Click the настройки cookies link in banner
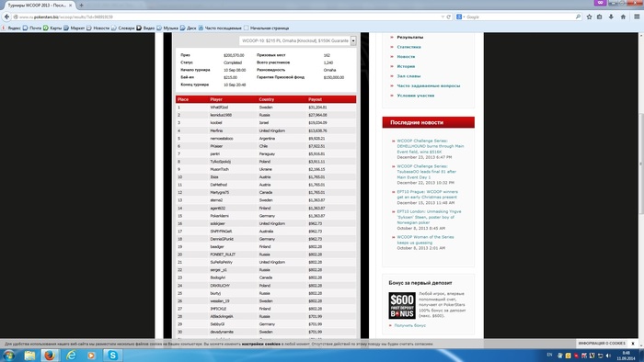Image resolution: width=644 pixels, height=362 pixels. coord(260,344)
